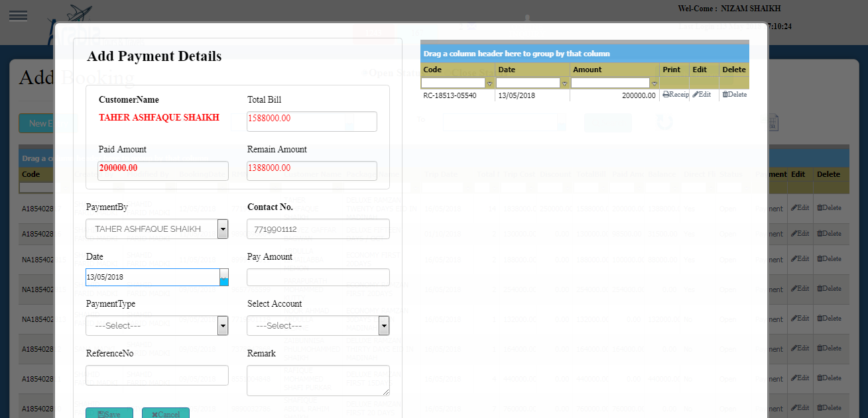The image size is (868, 418).
Task: Save the payment details
Action: pos(109,413)
